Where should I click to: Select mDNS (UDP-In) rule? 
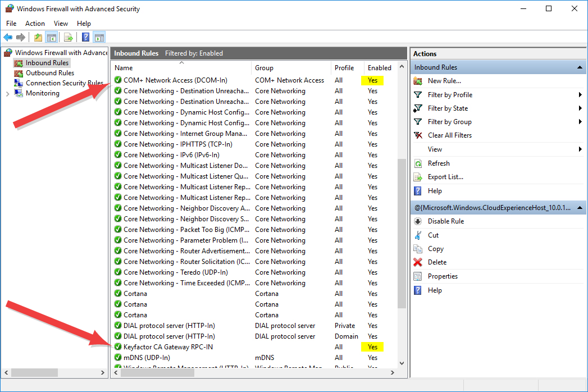point(147,358)
